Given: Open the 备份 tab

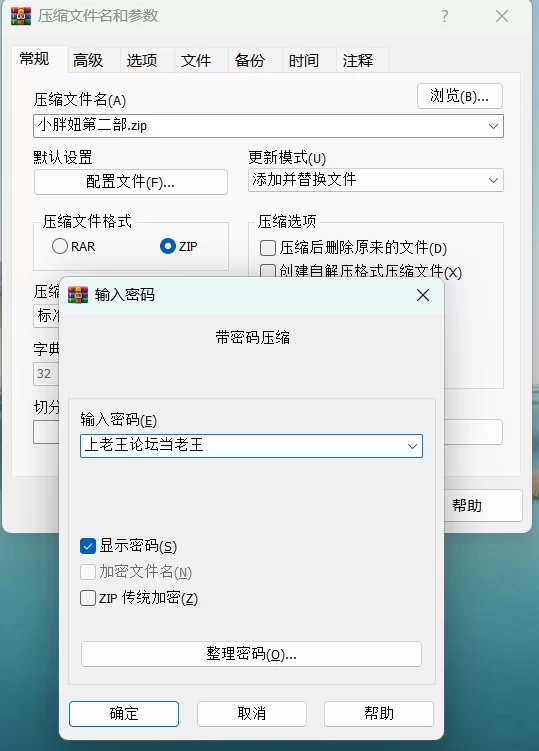Looking at the screenshot, I should tap(250, 60).
